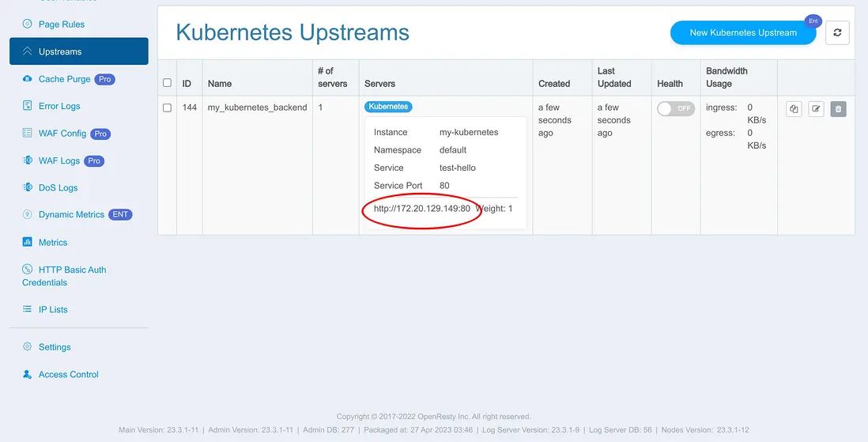Refresh the Kubernetes Upstreams list
Viewport: 868px width, 442px height.
[x=837, y=32]
